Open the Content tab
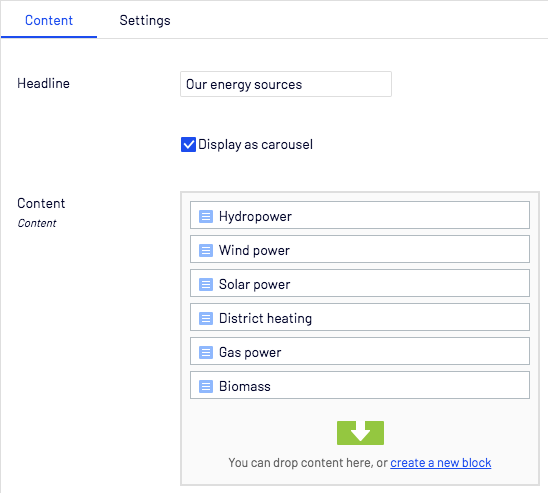This screenshot has width=548, height=493. click(49, 20)
